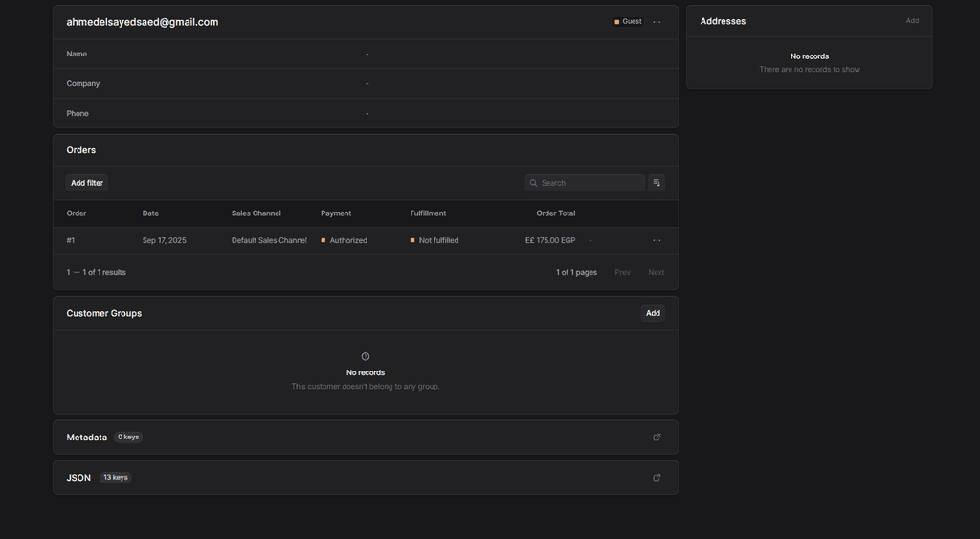
Task: Focus the Orders search field
Action: (590, 183)
